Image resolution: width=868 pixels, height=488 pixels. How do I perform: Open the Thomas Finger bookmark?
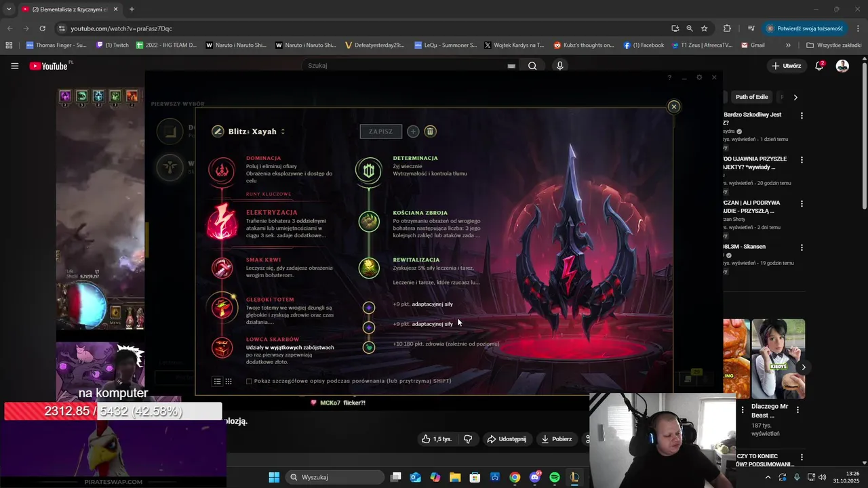(x=56, y=45)
